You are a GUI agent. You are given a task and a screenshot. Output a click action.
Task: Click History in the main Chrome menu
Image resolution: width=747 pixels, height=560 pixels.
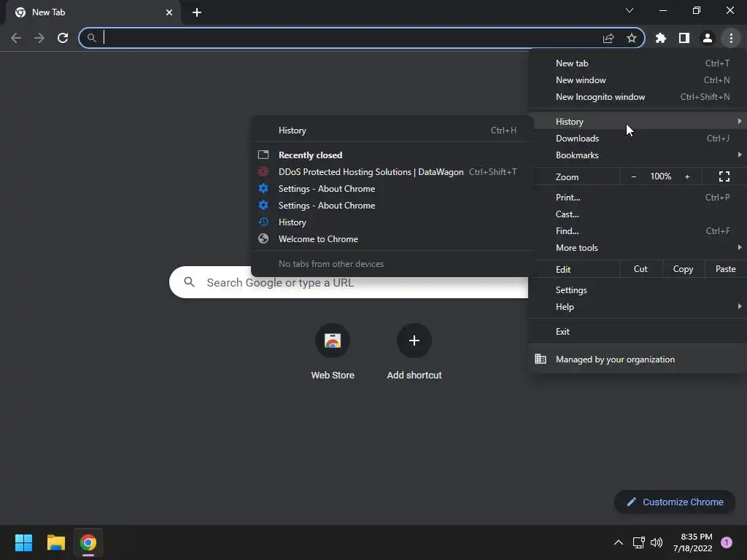click(x=638, y=122)
